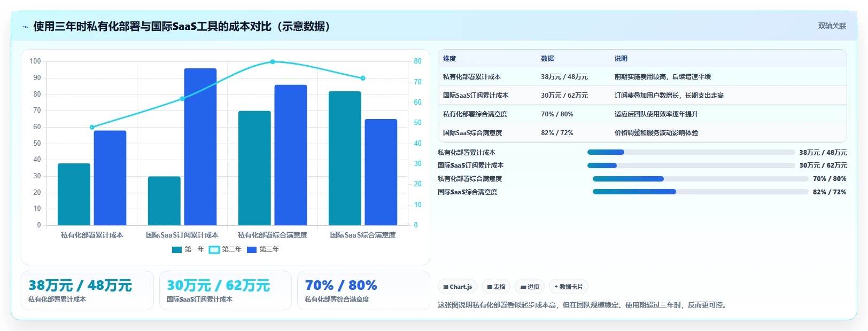Click progress value 82% / 72% at right
This screenshot has width=868, height=331.
(830, 192)
